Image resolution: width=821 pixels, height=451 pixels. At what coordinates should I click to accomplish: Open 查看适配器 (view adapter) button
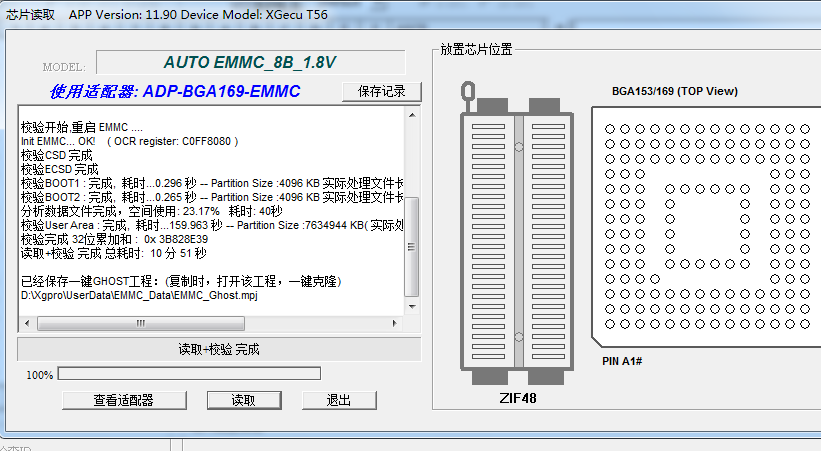tap(124, 400)
